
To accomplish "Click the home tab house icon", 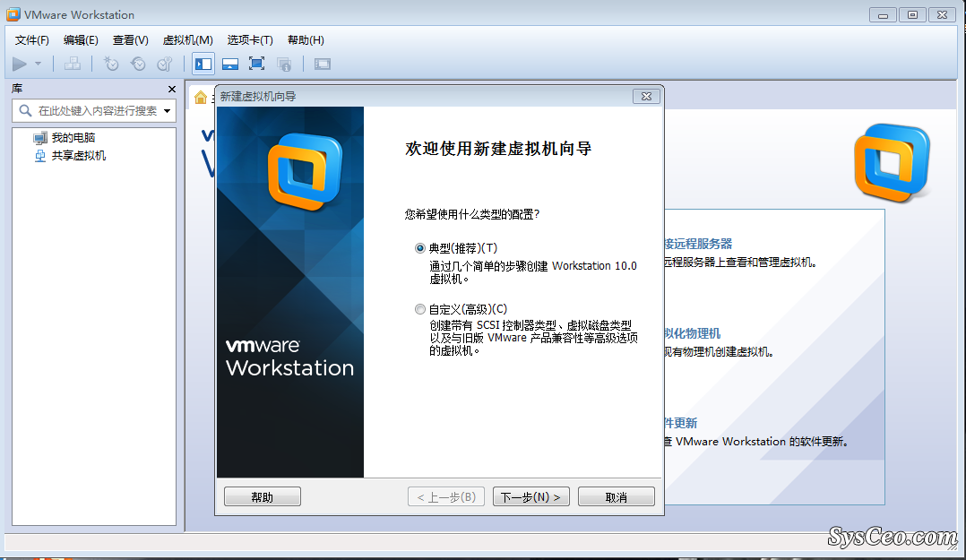I will tap(201, 98).
